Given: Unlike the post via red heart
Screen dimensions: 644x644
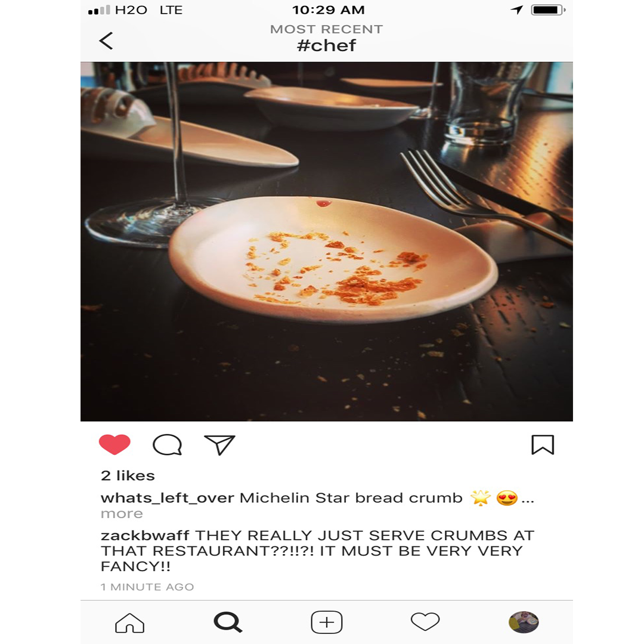Looking at the screenshot, I should click(114, 444).
